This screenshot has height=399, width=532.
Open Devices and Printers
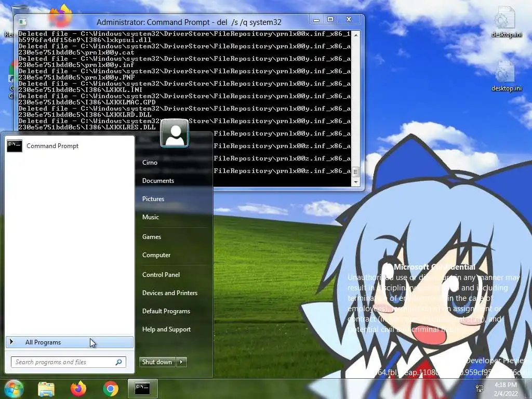(170, 293)
